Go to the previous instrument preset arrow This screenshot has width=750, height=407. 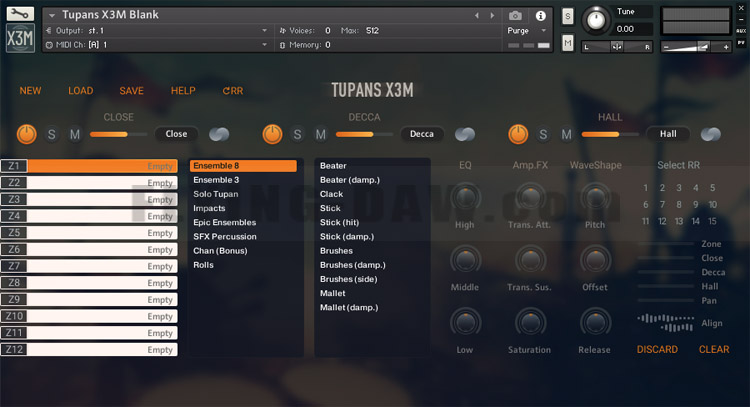click(x=477, y=16)
